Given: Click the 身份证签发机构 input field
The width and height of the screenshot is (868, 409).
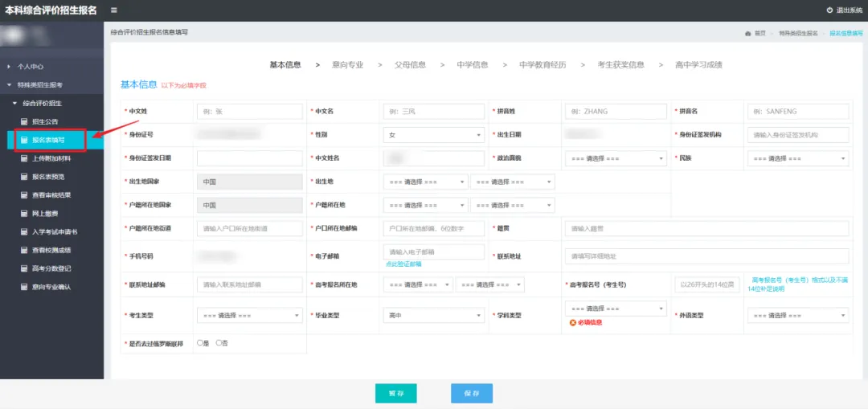Looking at the screenshot, I should (798, 134).
